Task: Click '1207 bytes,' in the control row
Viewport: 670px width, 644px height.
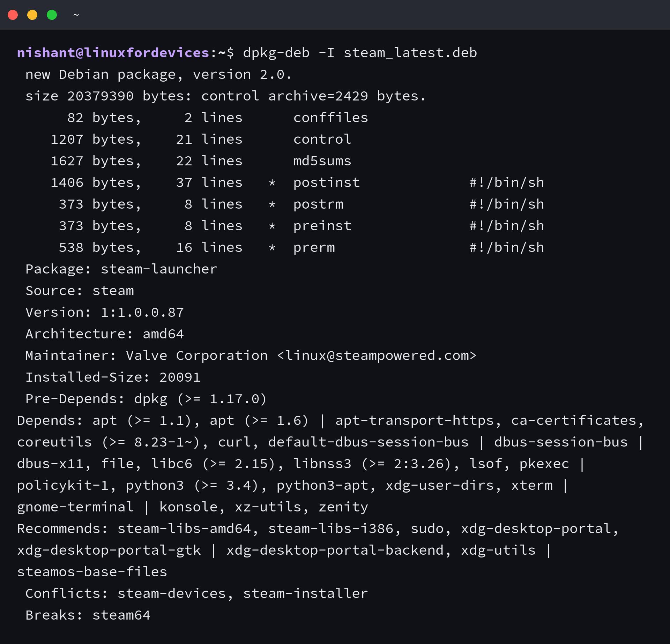Action: [96, 140]
